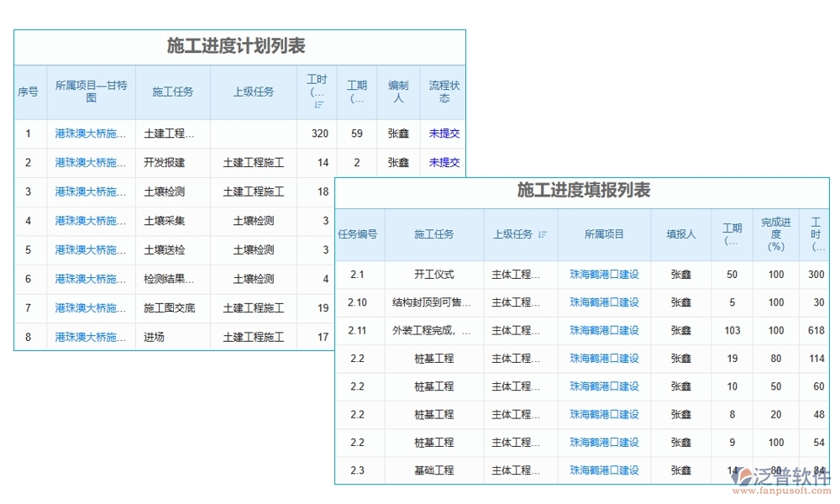Click the 填报人 column header
The height and width of the screenshot is (504, 840).
point(680,236)
